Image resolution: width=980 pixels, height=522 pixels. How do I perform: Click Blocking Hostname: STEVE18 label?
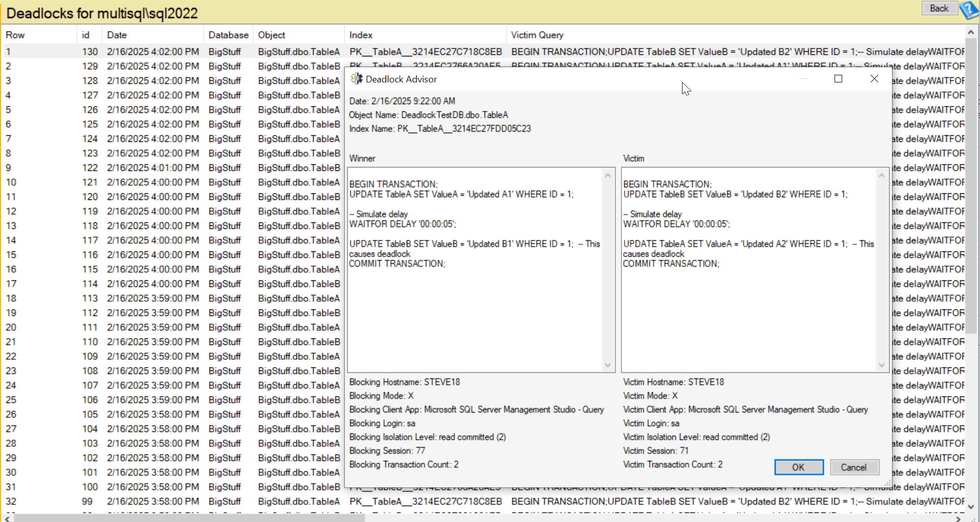point(404,382)
